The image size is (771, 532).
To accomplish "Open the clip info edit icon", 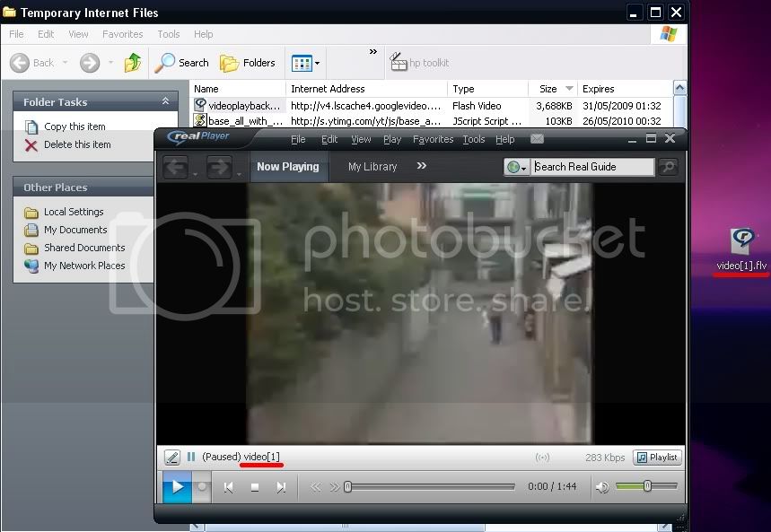I will click(172, 458).
